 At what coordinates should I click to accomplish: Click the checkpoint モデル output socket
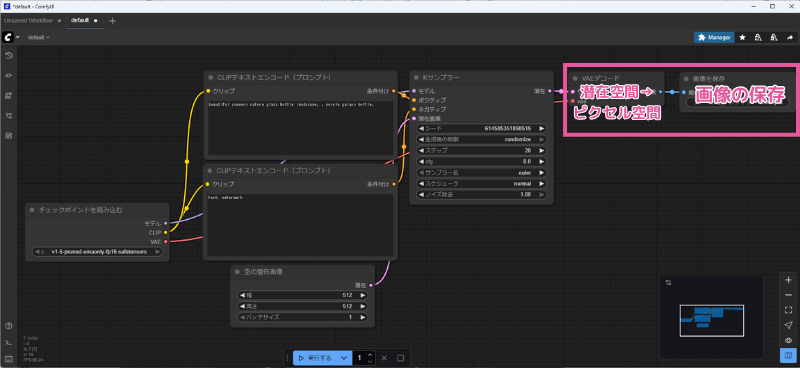[x=166, y=223]
